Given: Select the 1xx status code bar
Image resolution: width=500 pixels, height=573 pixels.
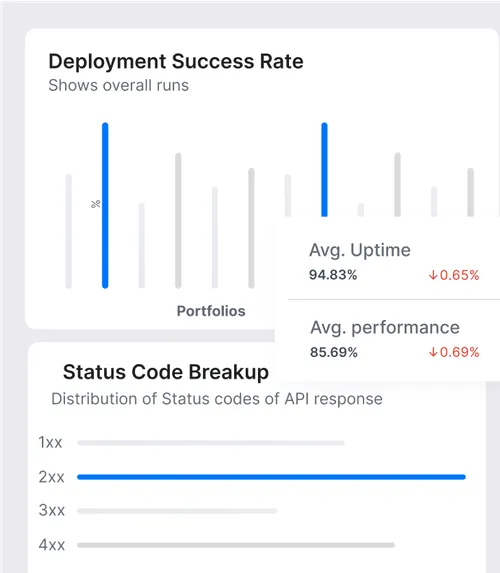Looking at the screenshot, I should click(211, 443).
